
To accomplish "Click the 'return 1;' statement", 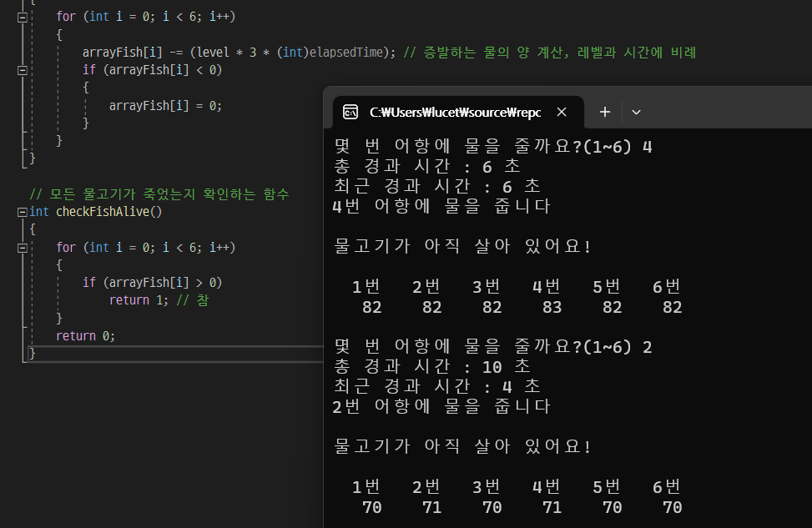I will (x=139, y=300).
